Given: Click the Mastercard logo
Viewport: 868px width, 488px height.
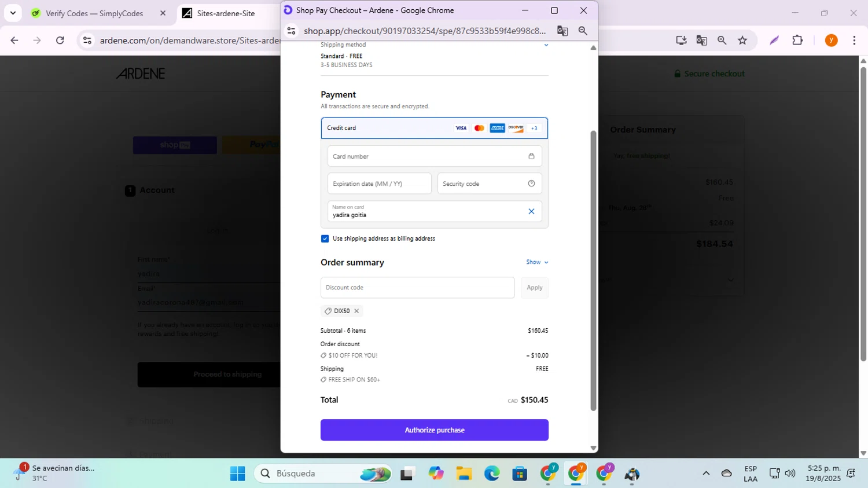Looking at the screenshot, I should pyautogui.click(x=479, y=128).
